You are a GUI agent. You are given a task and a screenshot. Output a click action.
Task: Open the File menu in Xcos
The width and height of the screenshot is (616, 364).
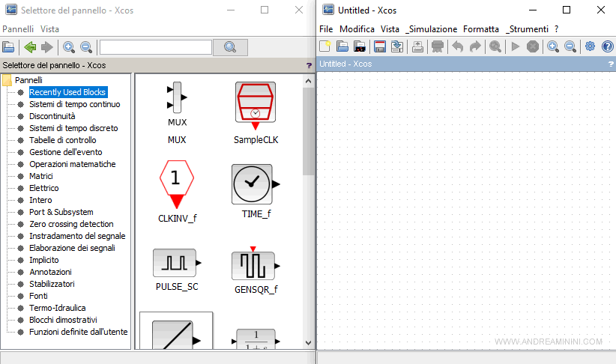[326, 29]
